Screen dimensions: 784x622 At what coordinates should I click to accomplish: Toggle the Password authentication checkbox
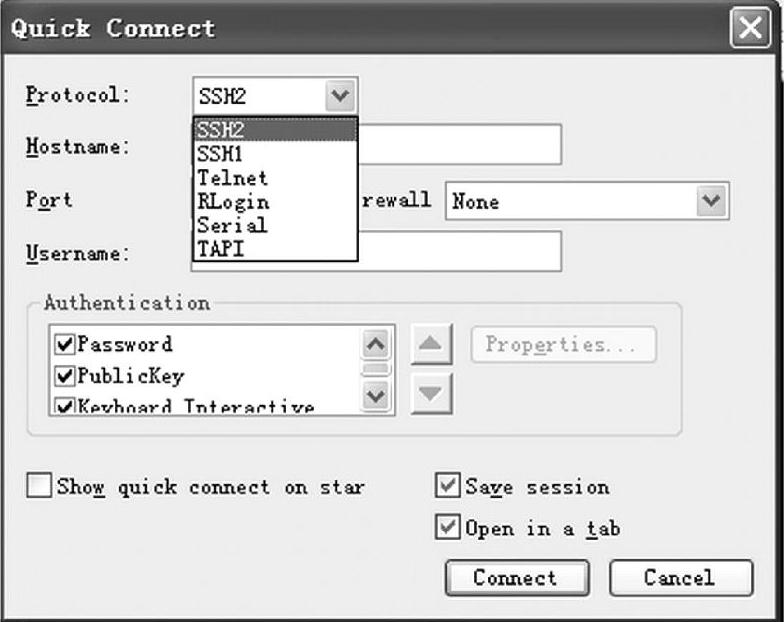pos(64,344)
